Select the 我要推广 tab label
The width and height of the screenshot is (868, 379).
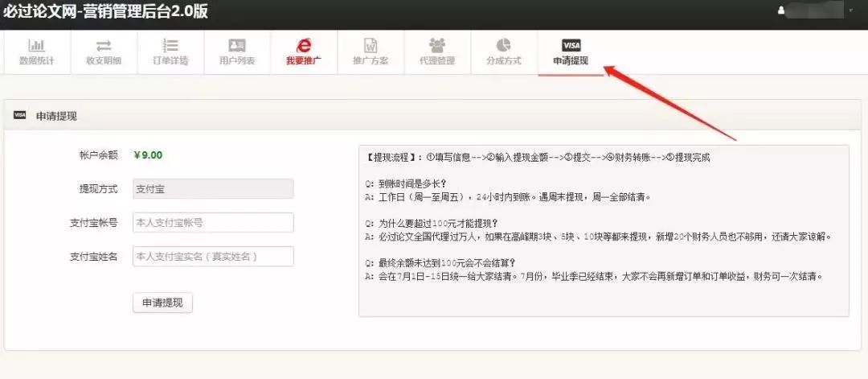click(304, 61)
